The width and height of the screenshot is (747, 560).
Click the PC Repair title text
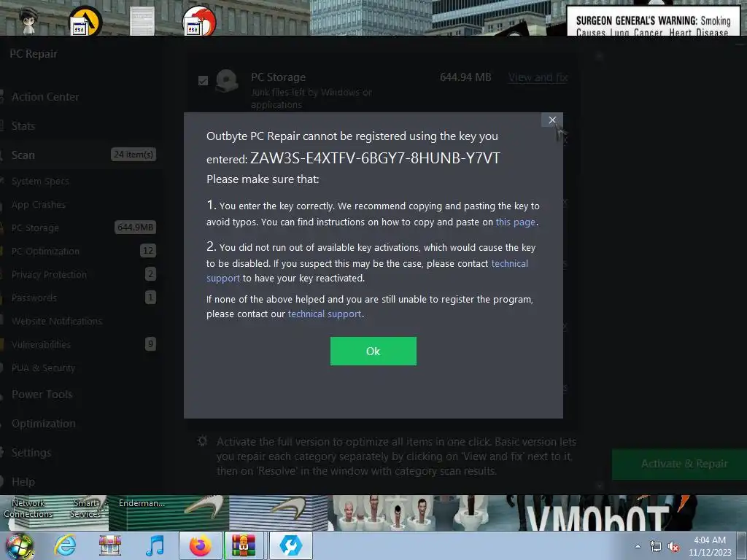(34, 54)
